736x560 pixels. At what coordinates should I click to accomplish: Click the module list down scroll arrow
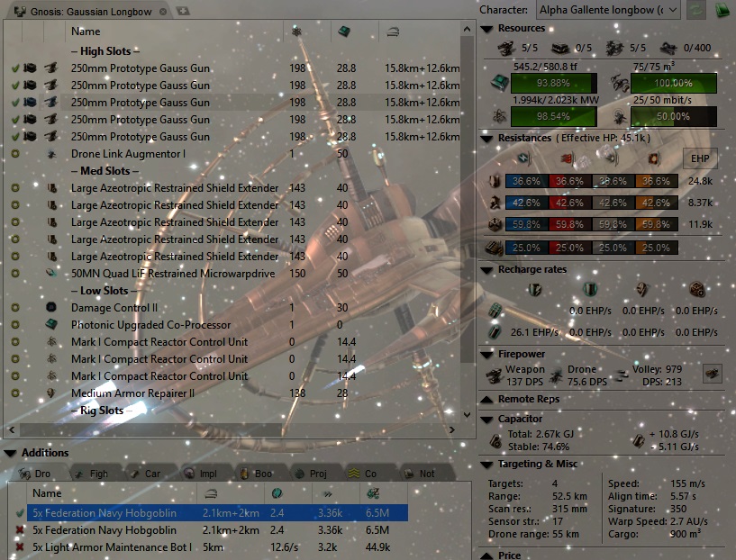click(x=467, y=415)
